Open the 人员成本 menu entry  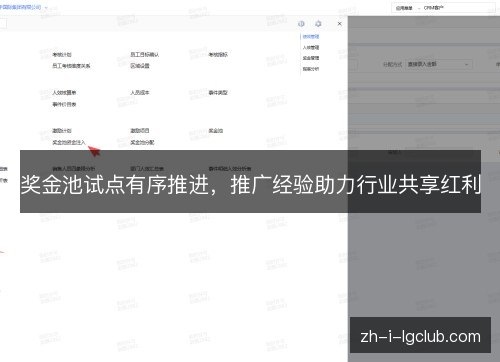pos(140,92)
